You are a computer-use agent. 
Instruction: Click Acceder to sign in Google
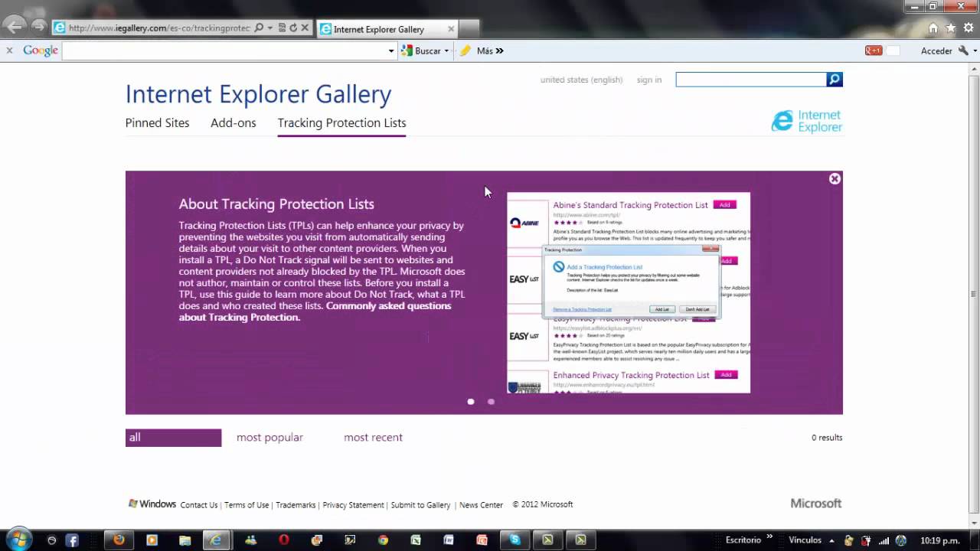click(936, 51)
